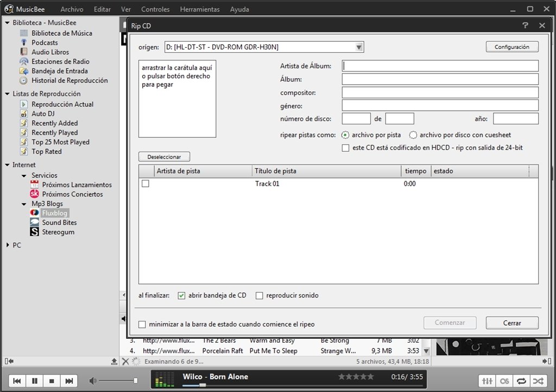Open the Sound Bites icon

coord(34,223)
